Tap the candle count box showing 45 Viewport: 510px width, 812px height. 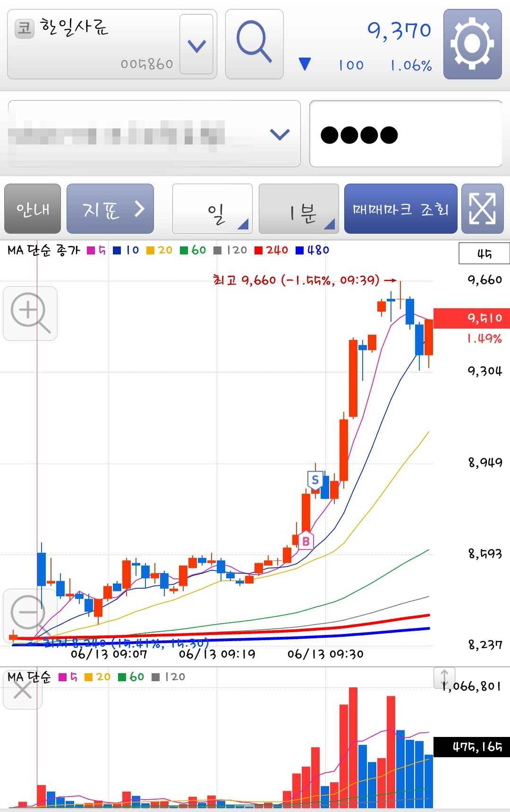click(x=484, y=254)
